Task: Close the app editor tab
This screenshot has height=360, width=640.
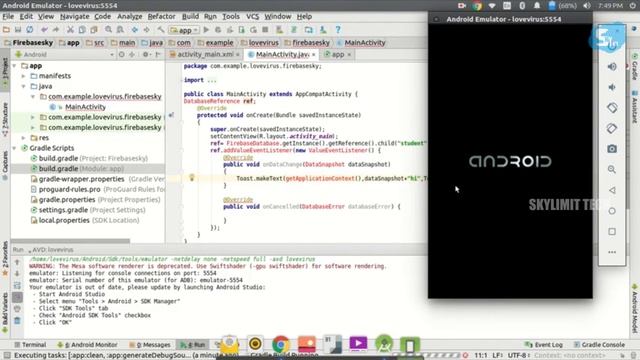Action: [349, 55]
